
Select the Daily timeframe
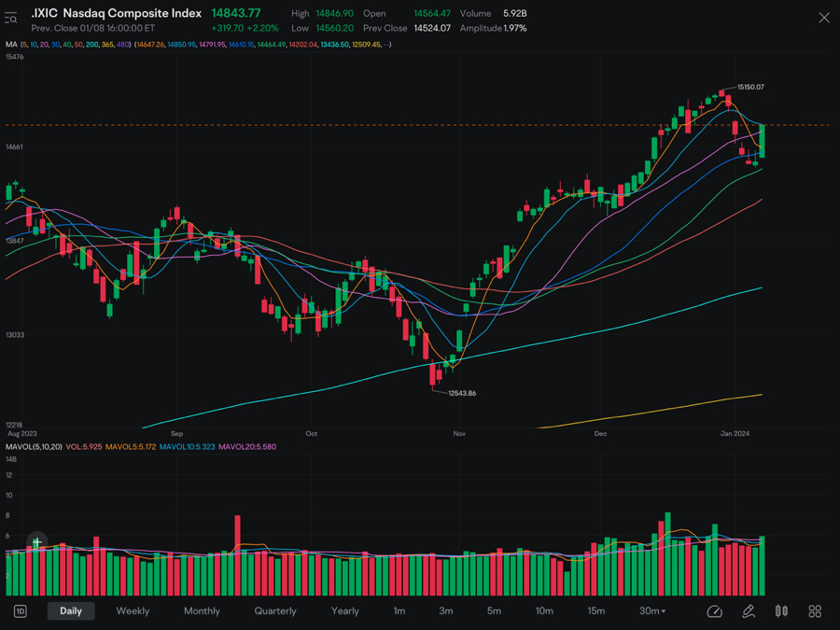(71, 611)
